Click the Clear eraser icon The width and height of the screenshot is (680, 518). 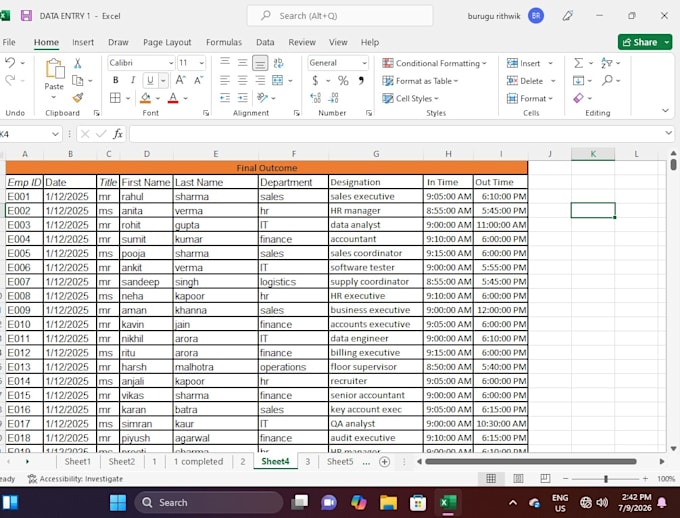click(579, 98)
